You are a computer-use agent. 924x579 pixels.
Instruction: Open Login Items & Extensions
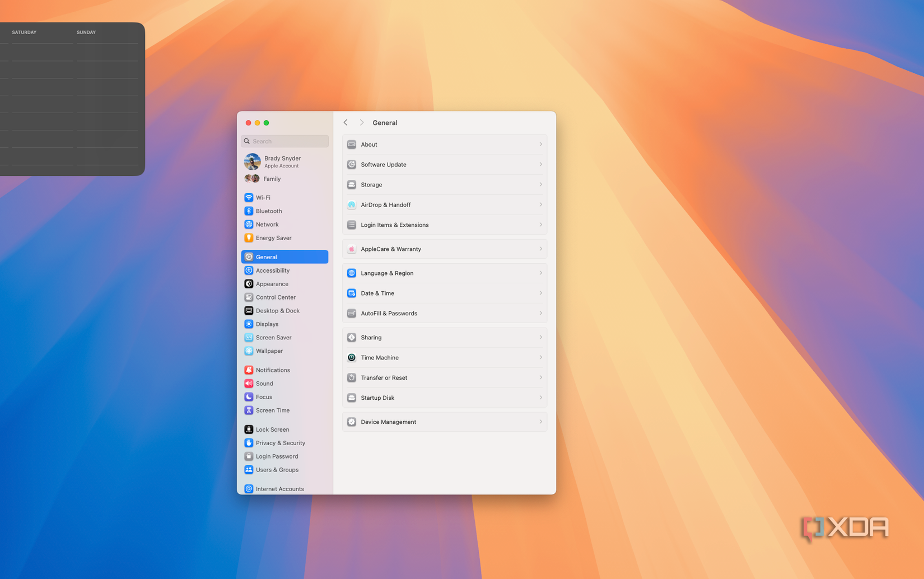click(445, 225)
